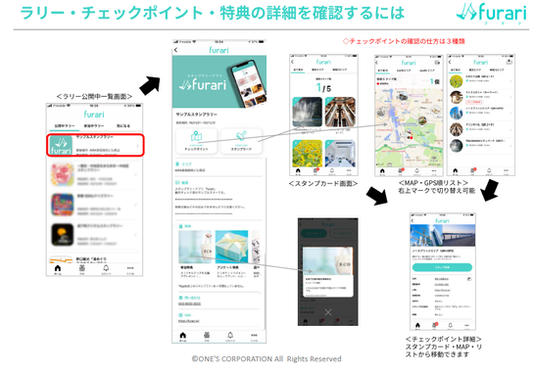This screenshot has width=535, height=371.
Task: Click the map-view switch icon above the checkpoint list
Action: (509, 62)
